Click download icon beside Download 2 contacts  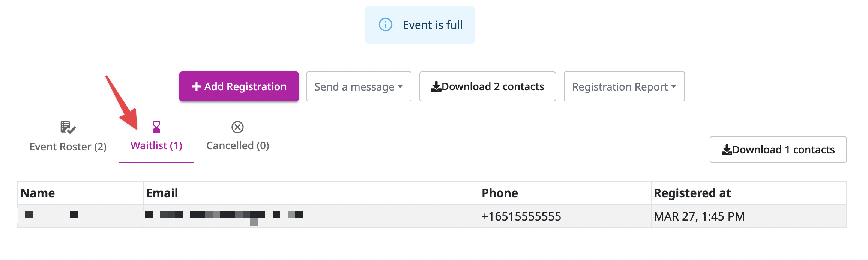[436, 87]
